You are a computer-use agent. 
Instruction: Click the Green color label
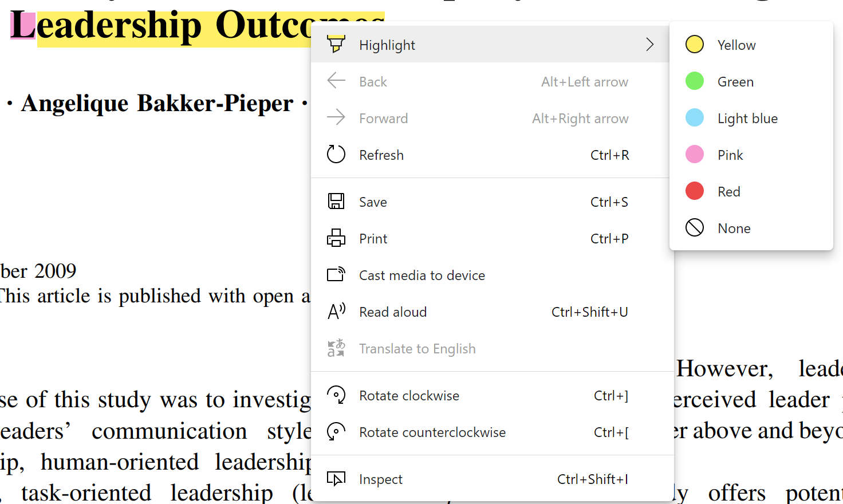(735, 82)
